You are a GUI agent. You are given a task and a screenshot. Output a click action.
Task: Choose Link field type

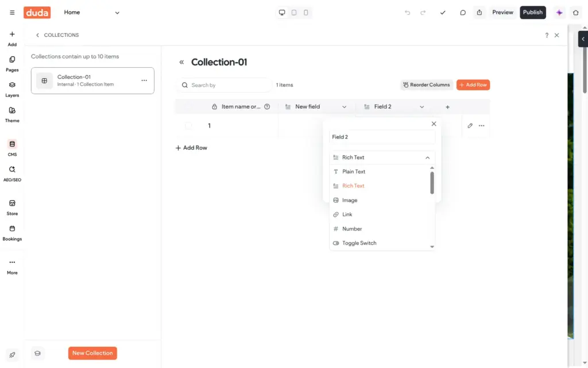(x=380, y=214)
